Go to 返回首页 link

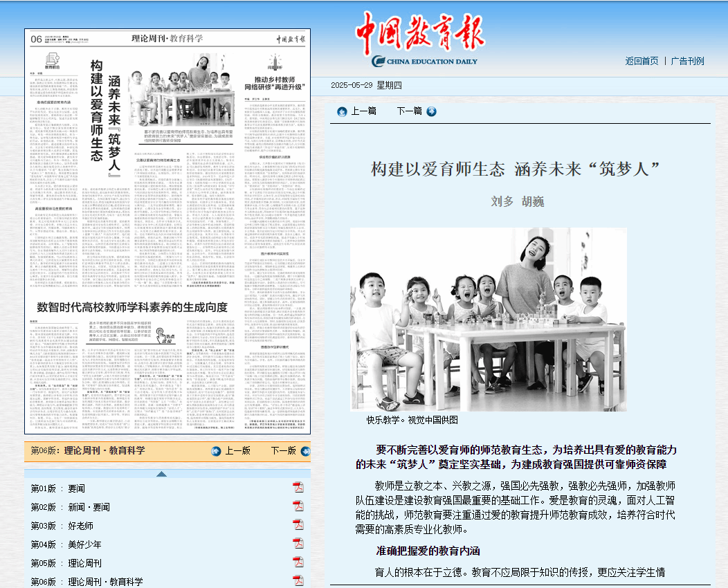pyautogui.click(x=641, y=61)
